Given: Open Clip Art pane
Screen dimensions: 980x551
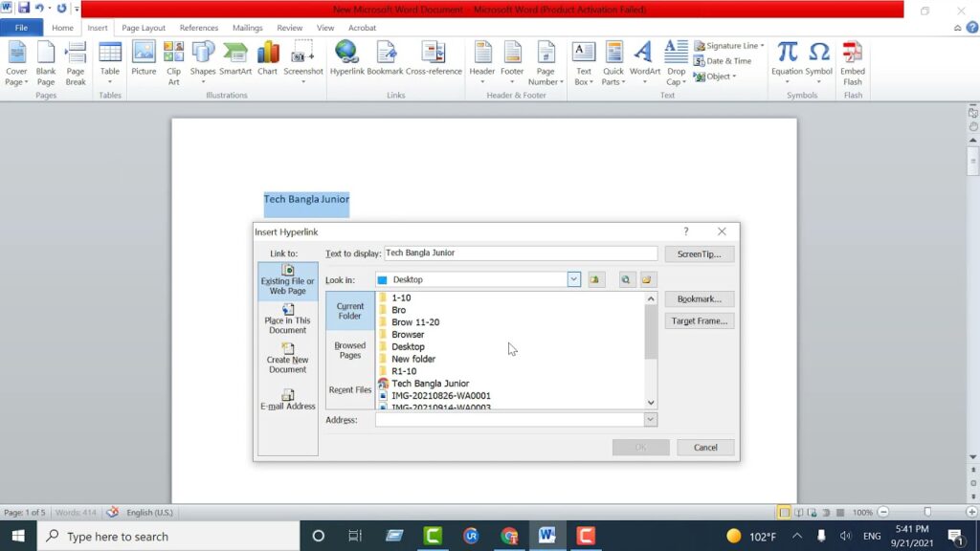Looking at the screenshot, I should (x=174, y=63).
